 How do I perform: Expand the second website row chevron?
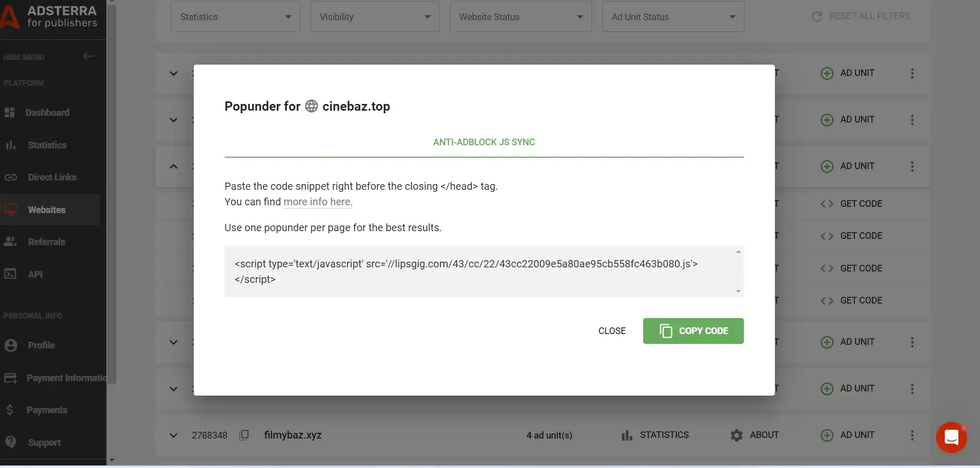174,120
